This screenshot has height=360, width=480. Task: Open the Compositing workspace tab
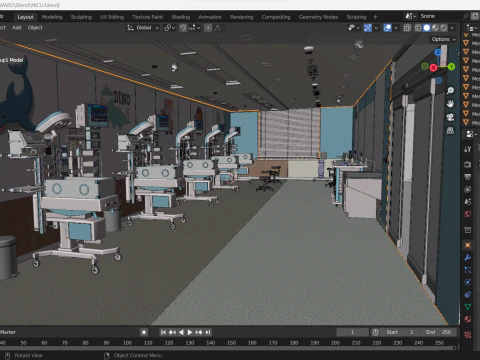276,17
